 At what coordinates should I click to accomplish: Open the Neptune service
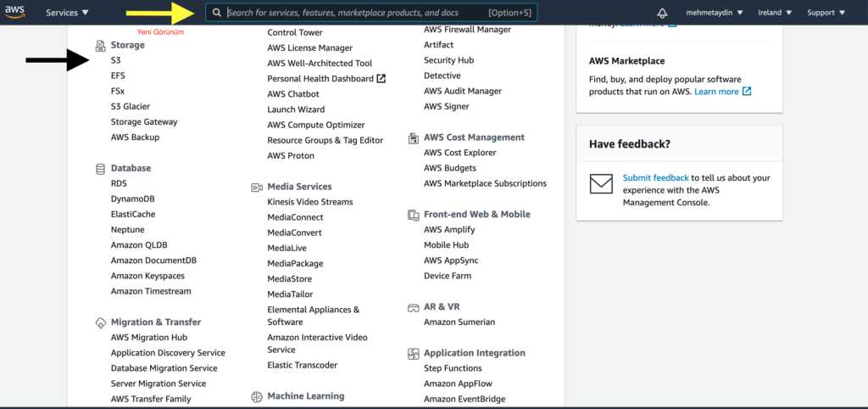127,230
